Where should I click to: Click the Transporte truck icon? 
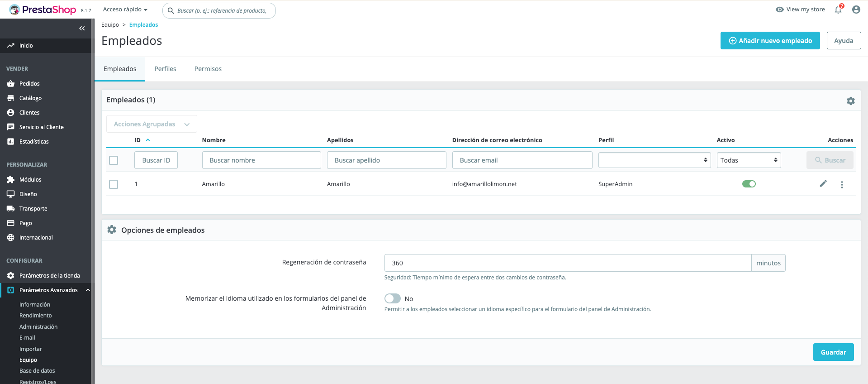coord(10,208)
